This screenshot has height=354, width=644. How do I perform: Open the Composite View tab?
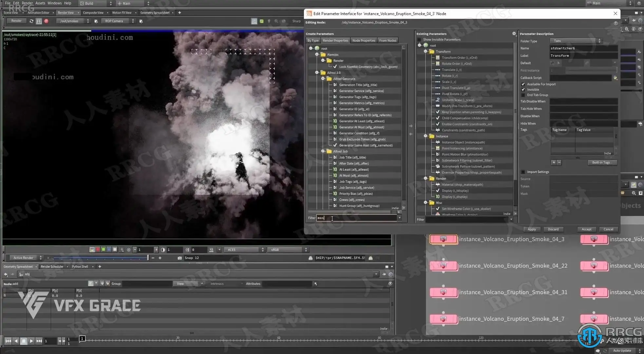93,13
